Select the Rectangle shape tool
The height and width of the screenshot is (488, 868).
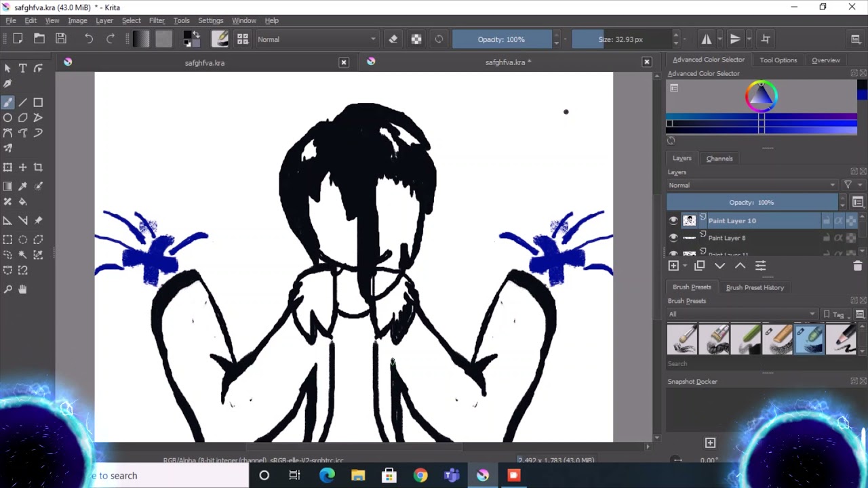38,102
